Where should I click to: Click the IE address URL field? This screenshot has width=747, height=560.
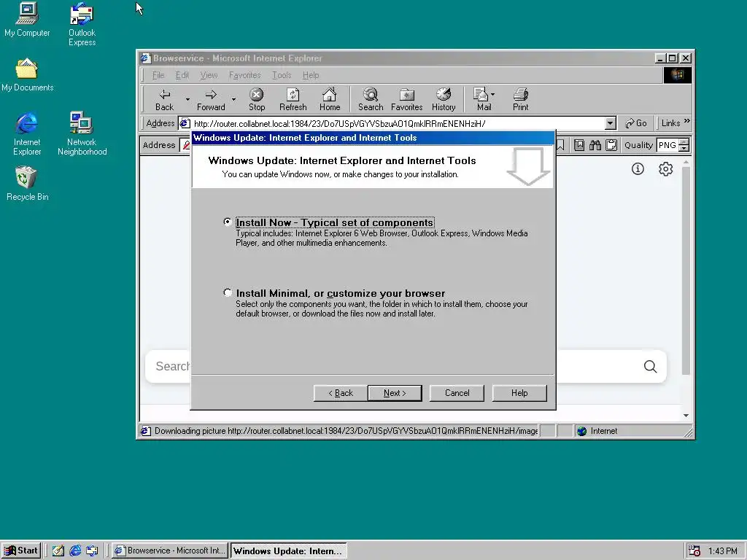coord(392,124)
